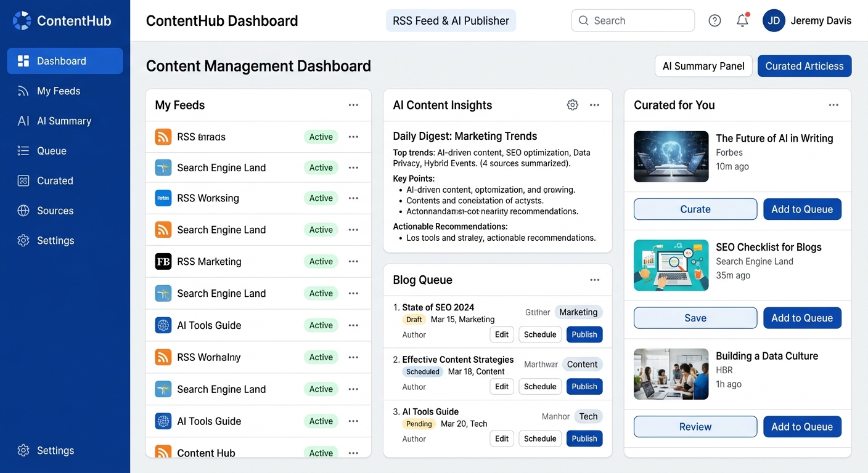Open The Future of AI in Writing thumbnail

(671, 156)
